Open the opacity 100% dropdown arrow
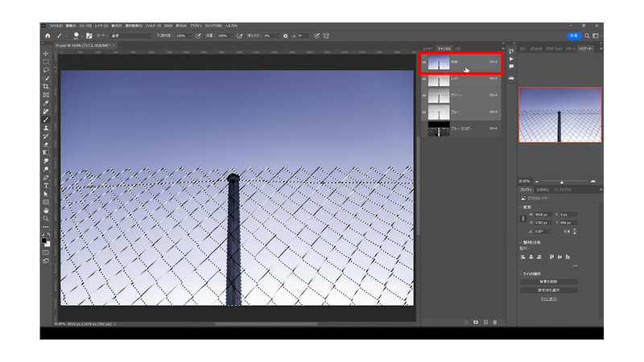 (190, 36)
